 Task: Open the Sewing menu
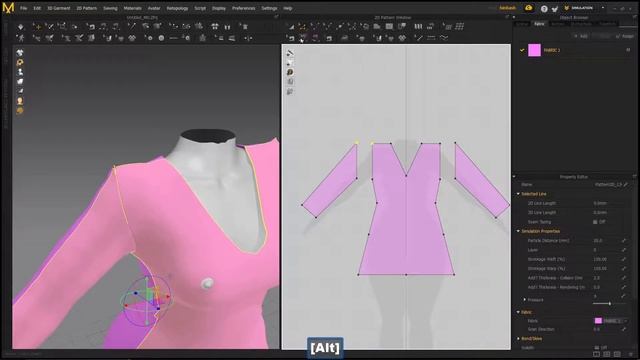point(110,8)
